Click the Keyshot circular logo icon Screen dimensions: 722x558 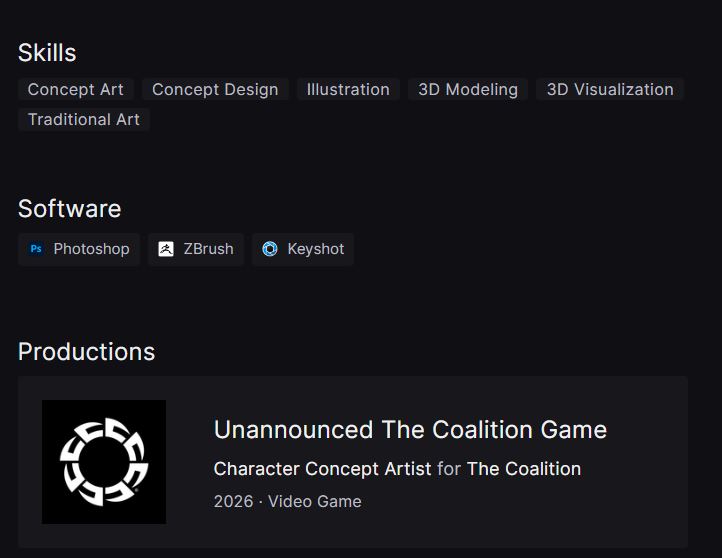tap(270, 249)
